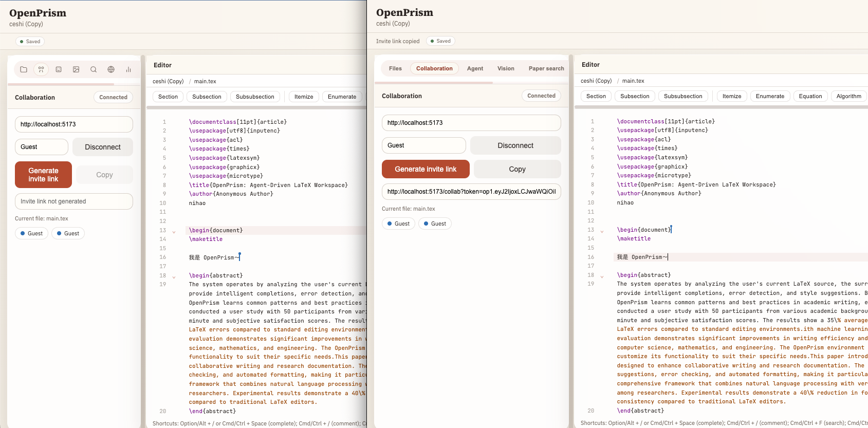Click the 'Invite link not generated' field
Screen dimensions: 868x428
pyautogui.click(x=74, y=201)
